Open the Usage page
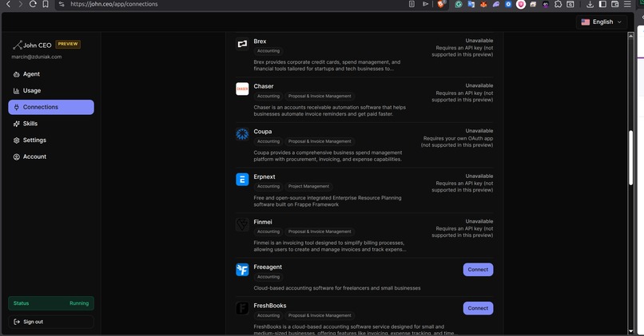644x336 pixels. point(51,91)
